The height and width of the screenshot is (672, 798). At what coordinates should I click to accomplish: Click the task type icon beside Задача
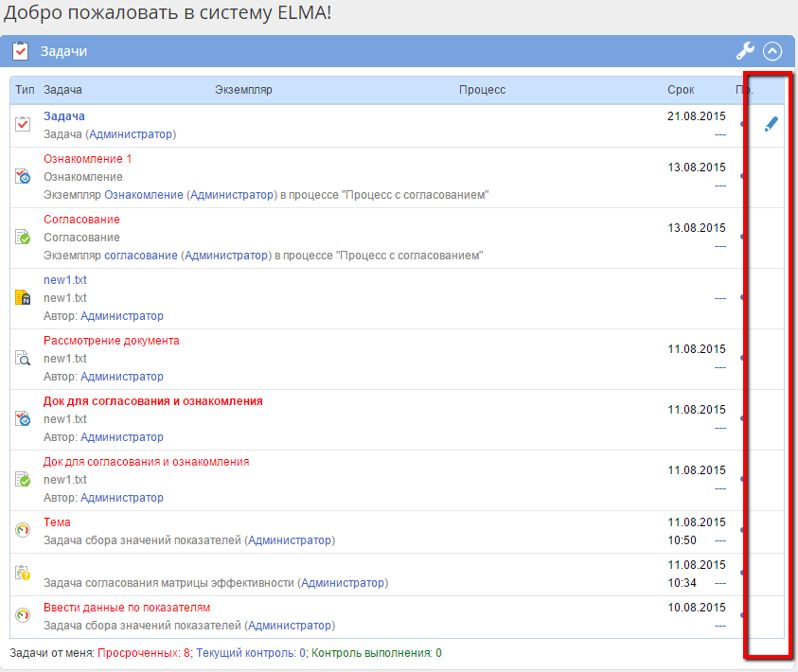tap(24, 125)
